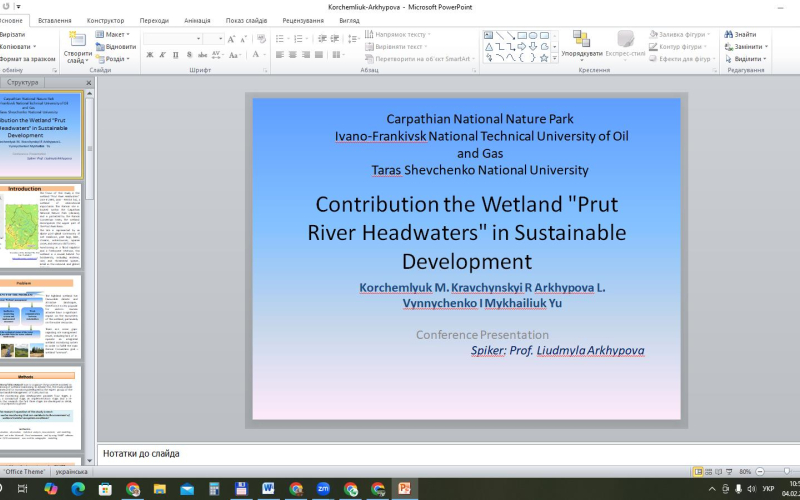The image size is (800, 500).
Task: Click Відновити (Reset) slide button
Action: coord(116,46)
